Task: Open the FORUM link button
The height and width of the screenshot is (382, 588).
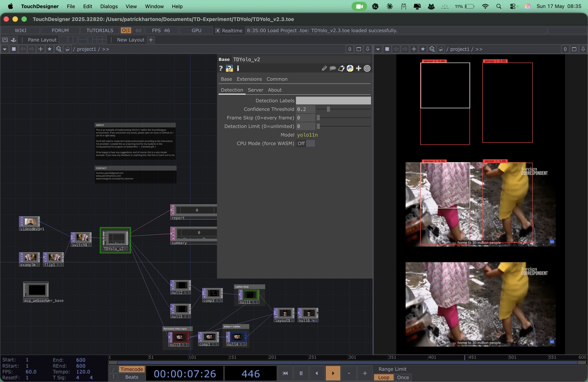Action: point(60,30)
